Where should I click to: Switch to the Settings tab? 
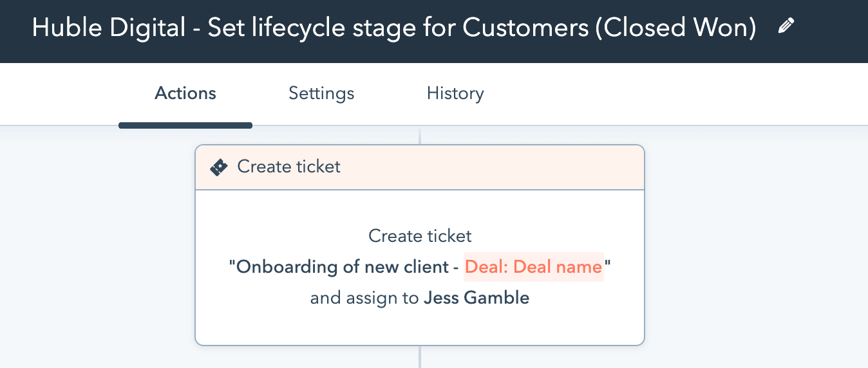321,93
